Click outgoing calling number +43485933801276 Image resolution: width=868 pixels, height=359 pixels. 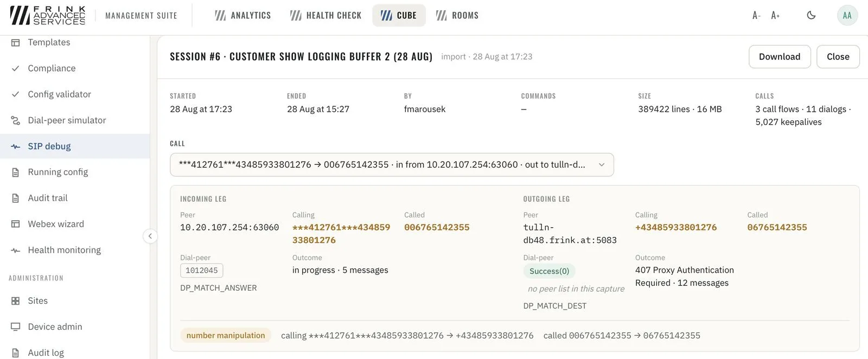tap(676, 228)
